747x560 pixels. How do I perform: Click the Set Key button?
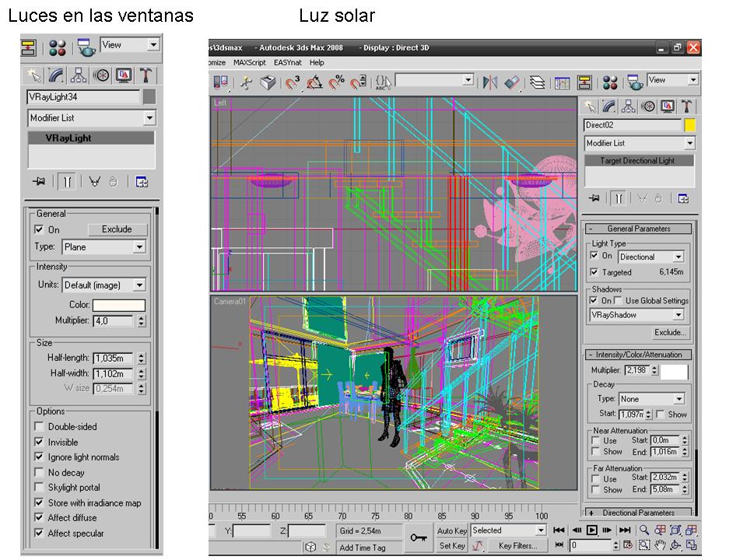click(451, 546)
